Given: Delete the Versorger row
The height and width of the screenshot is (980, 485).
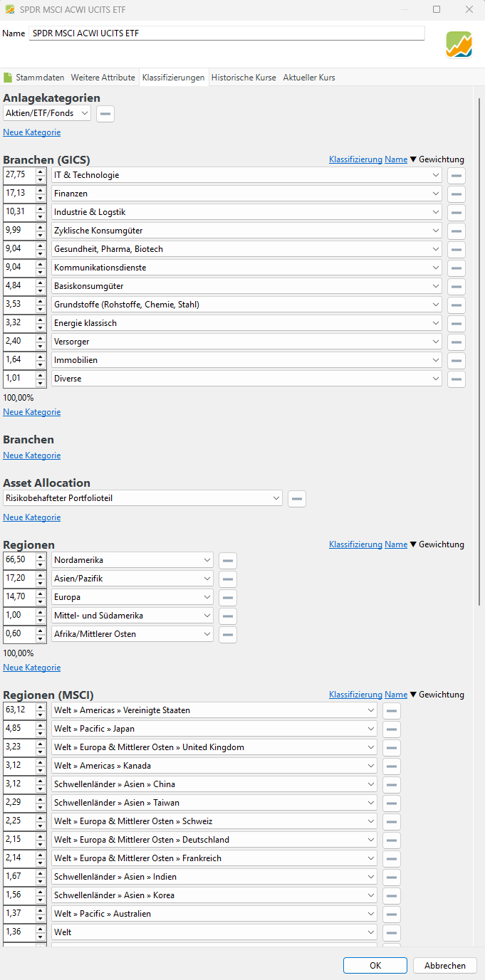Looking at the screenshot, I should click(x=457, y=342).
